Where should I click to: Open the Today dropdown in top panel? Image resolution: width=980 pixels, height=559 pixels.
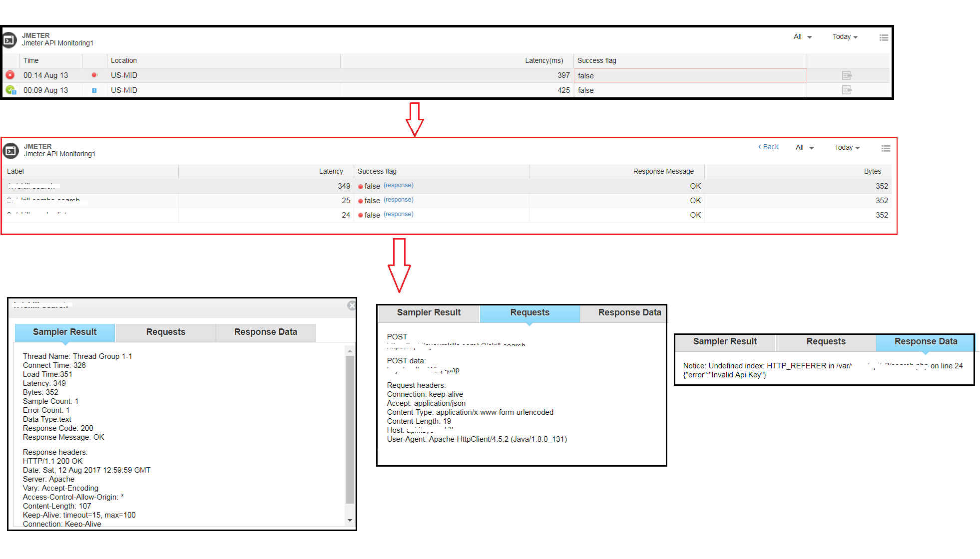click(x=845, y=37)
